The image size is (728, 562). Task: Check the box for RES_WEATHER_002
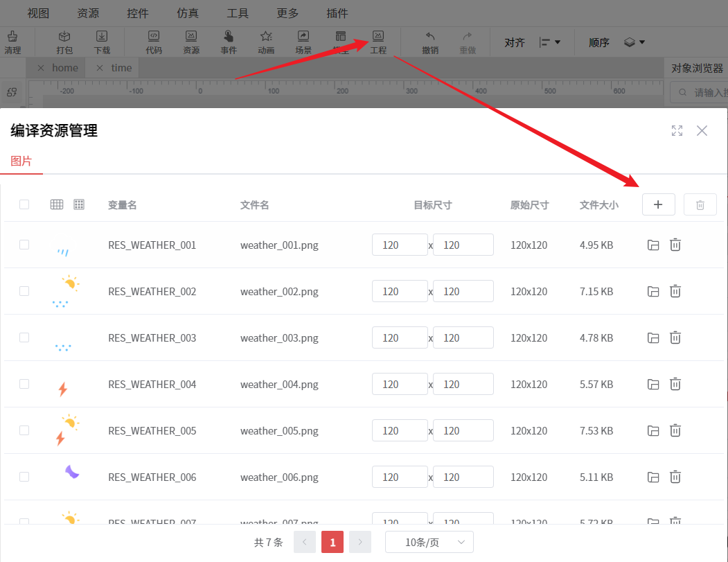(24, 291)
